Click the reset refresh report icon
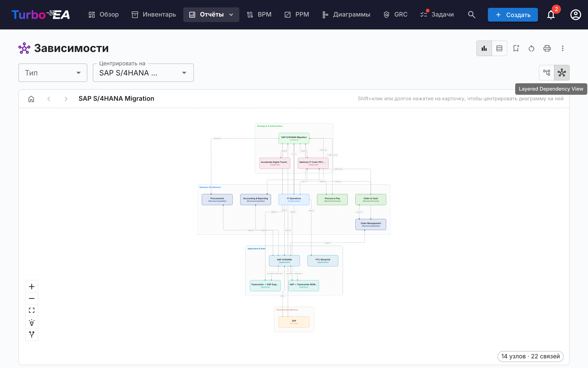Viewport: 588px width, 368px height. click(x=531, y=48)
